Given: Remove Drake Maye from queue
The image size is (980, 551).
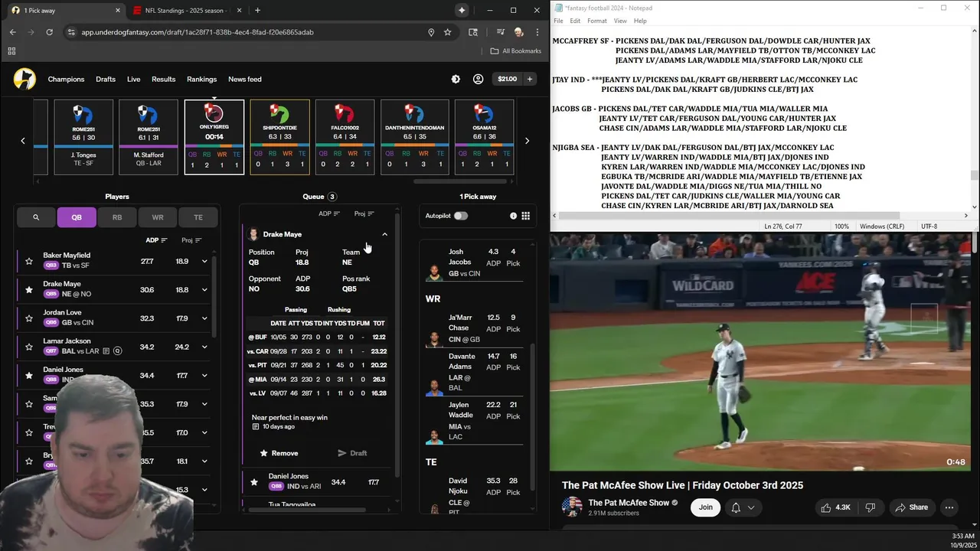Looking at the screenshot, I should pos(279,453).
